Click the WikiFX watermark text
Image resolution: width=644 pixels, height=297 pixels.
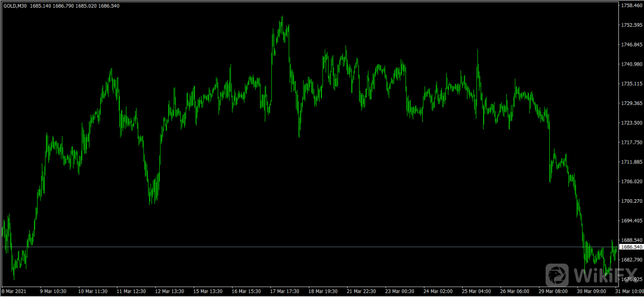click(x=599, y=276)
